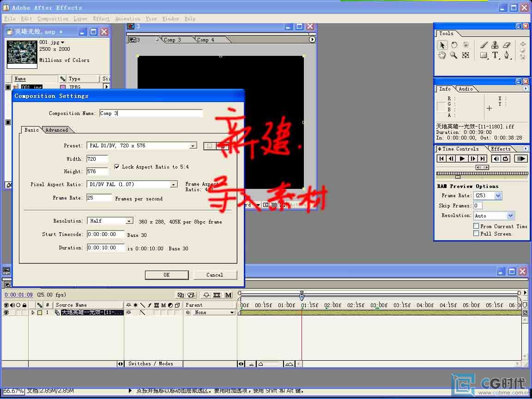Select the Eraser tool
The height and width of the screenshot is (399, 532).
coord(507,45)
